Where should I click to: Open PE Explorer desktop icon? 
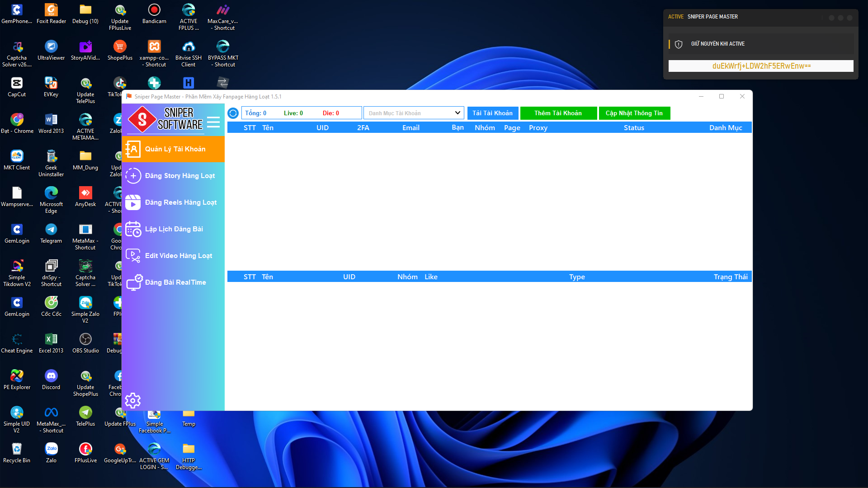17,380
